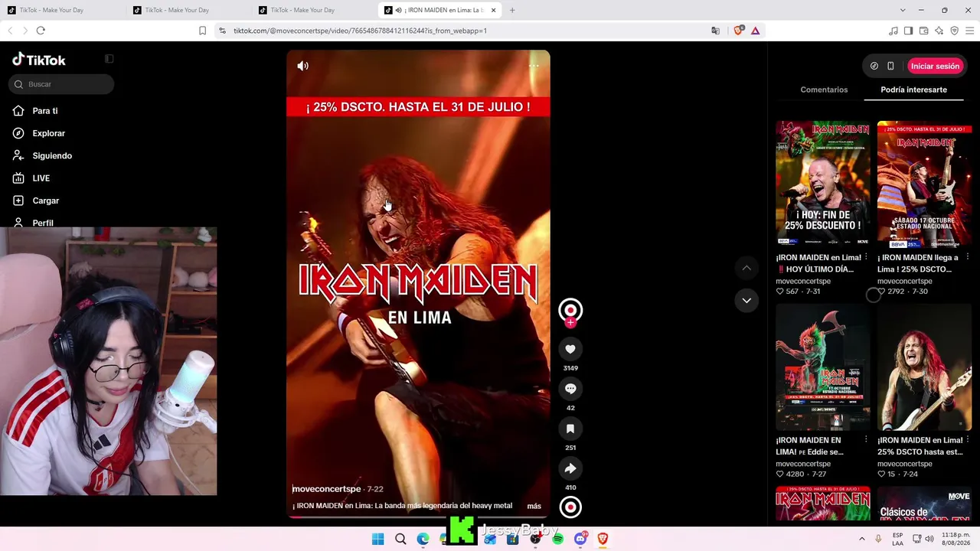Open the Eddie mascot video thumbnail

823,367
